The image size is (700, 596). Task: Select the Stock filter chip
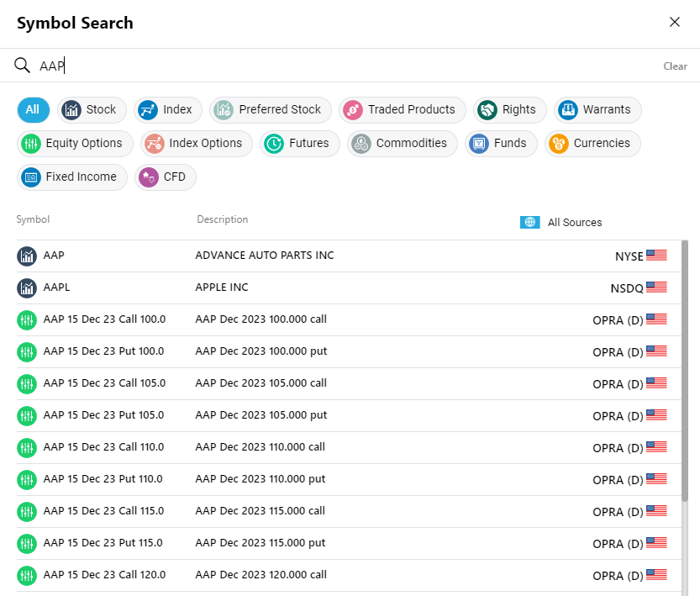[92, 109]
